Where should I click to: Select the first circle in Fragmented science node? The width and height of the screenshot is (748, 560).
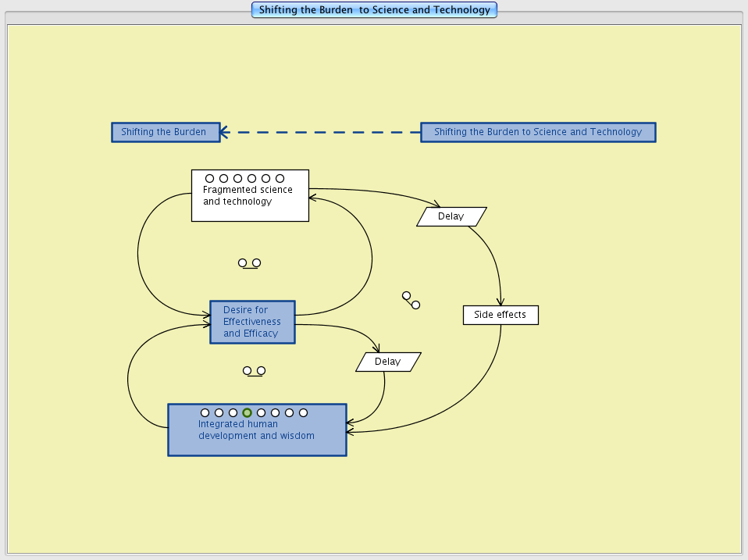209,179
